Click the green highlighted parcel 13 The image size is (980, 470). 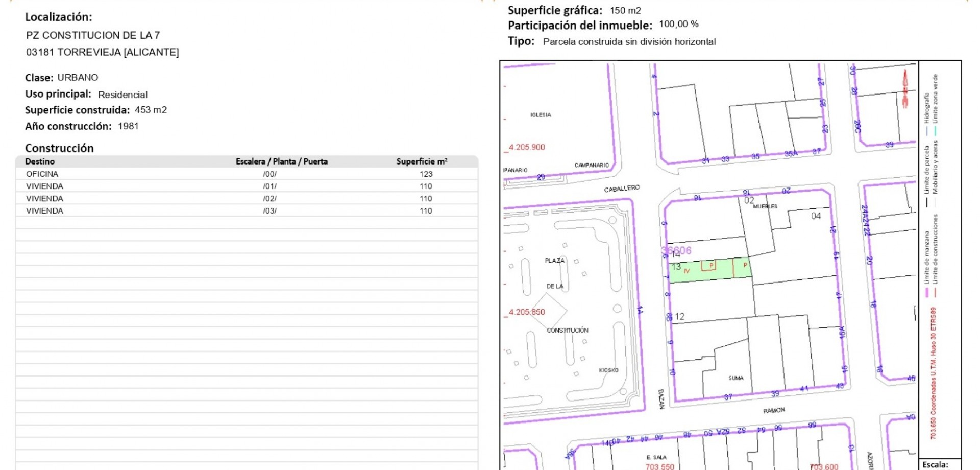[709, 269]
